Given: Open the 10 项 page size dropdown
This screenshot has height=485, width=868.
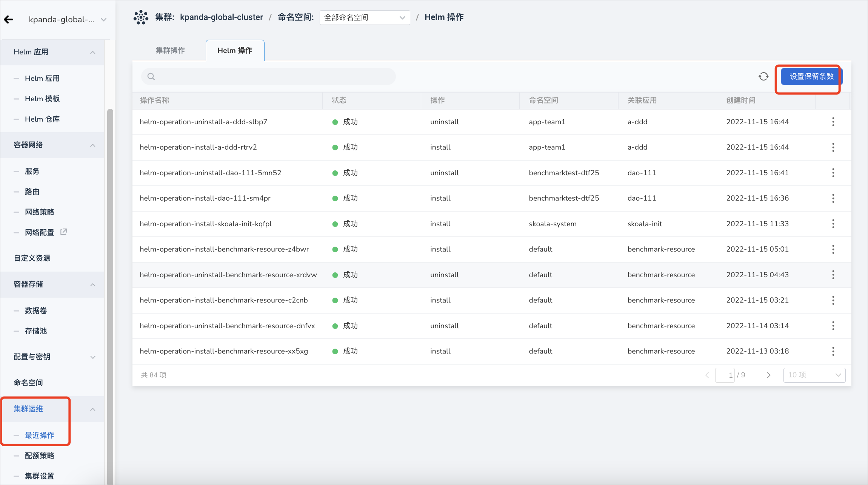Looking at the screenshot, I should point(814,375).
